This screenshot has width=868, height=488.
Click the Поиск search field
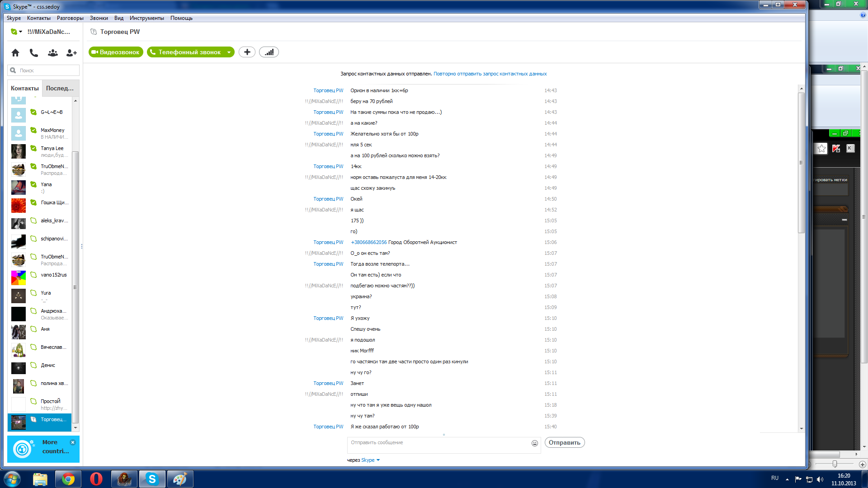(x=43, y=70)
